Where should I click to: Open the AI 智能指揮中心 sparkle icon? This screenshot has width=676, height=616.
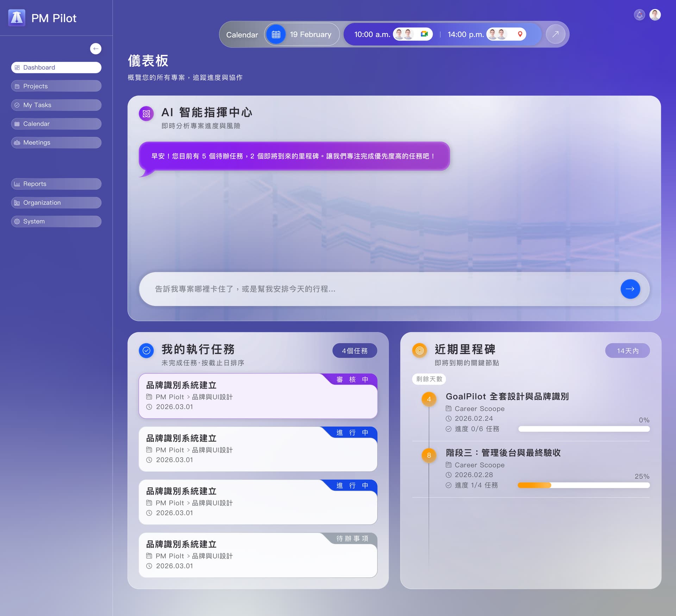(146, 114)
